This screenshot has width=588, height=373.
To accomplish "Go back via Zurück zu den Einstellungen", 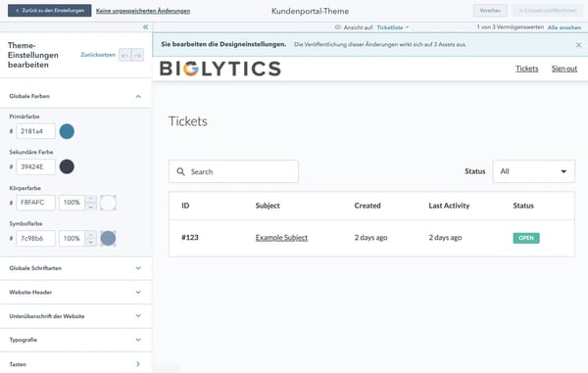I will click(x=50, y=11).
